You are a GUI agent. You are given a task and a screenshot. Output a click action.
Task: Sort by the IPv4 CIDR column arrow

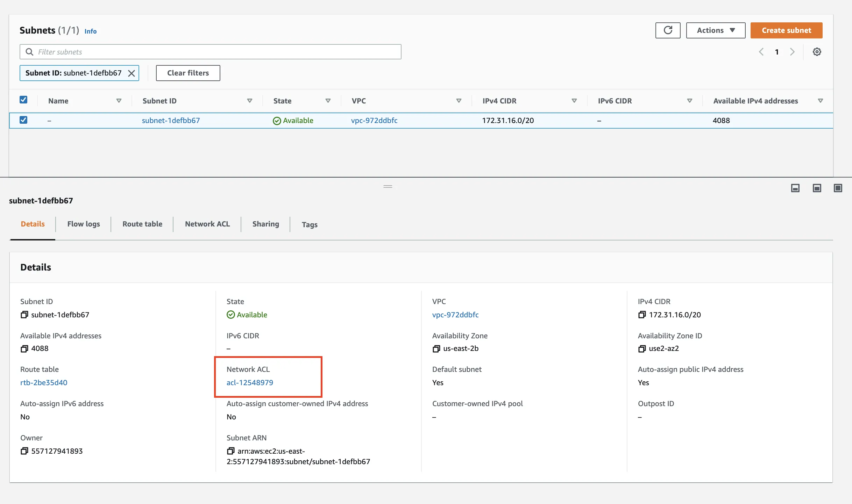pyautogui.click(x=574, y=101)
